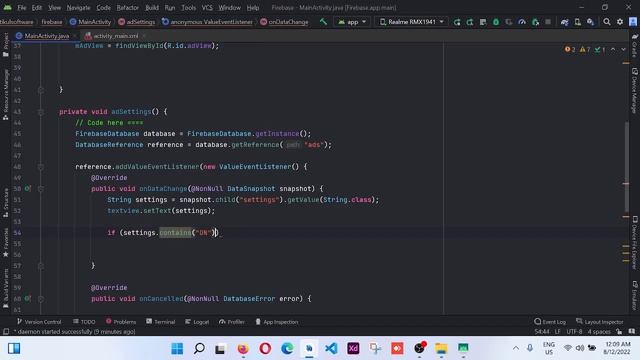The height and width of the screenshot is (360, 640).
Task: Collapse onDataChange fold marker at line 50
Action: point(41,189)
